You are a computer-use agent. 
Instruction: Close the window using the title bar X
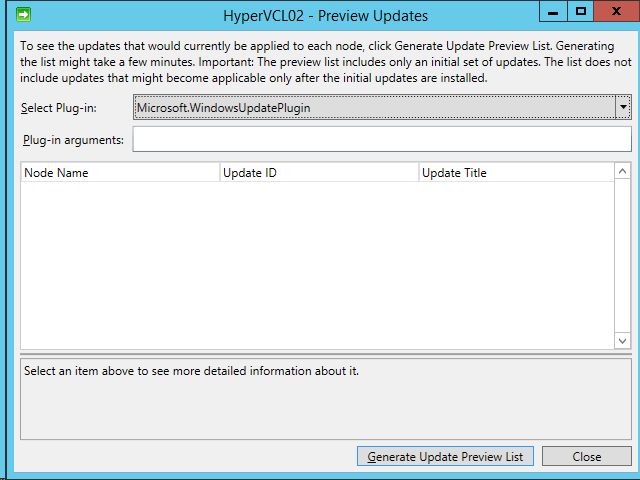[x=616, y=11]
